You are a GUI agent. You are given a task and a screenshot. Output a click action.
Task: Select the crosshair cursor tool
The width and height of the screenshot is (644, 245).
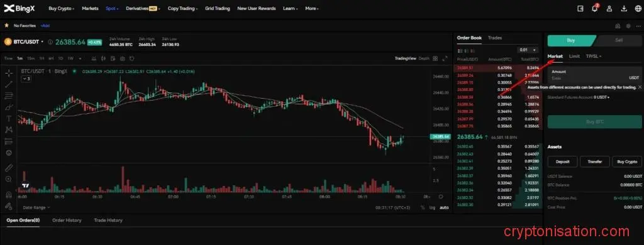point(9,73)
